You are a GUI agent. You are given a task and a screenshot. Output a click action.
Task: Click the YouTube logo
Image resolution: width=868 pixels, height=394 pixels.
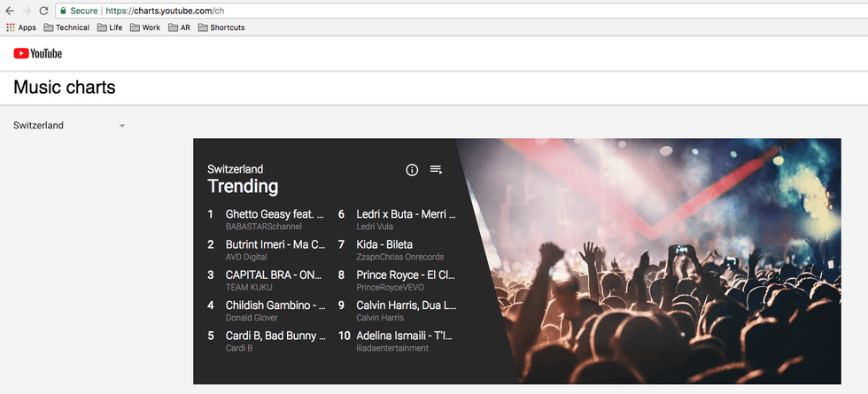[x=37, y=54]
